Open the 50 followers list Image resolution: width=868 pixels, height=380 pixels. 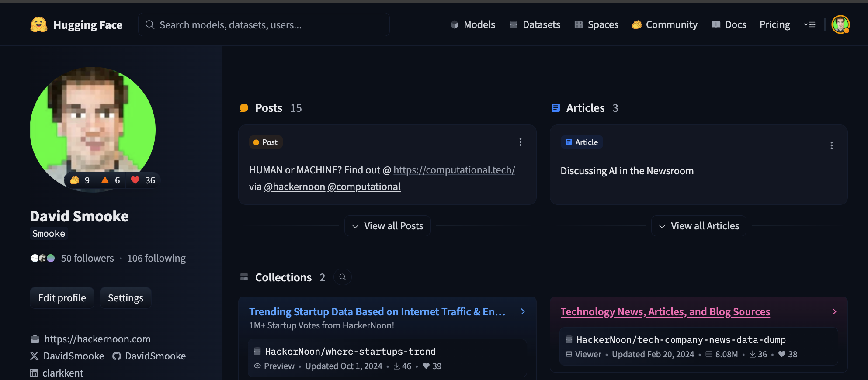(87, 258)
